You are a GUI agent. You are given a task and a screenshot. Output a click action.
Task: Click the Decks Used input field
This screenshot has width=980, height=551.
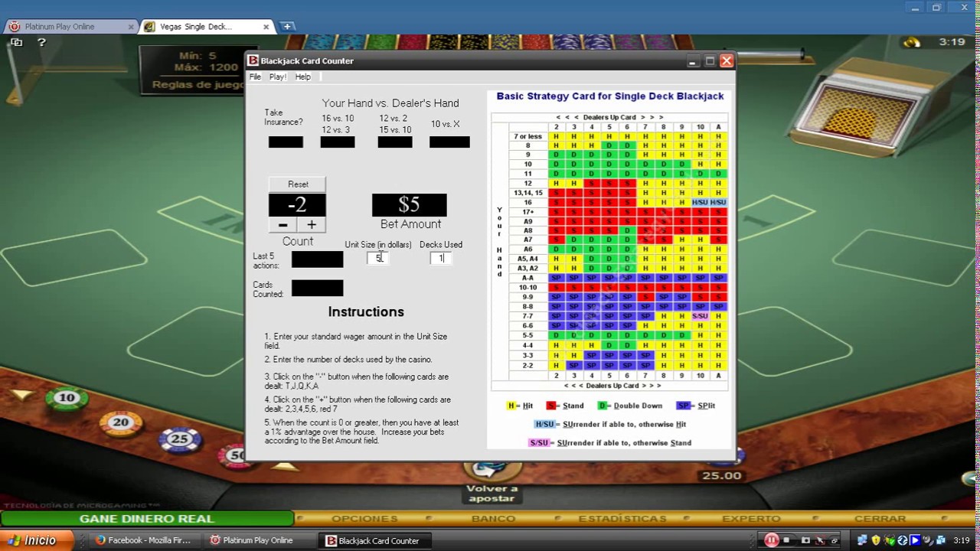click(x=441, y=258)
